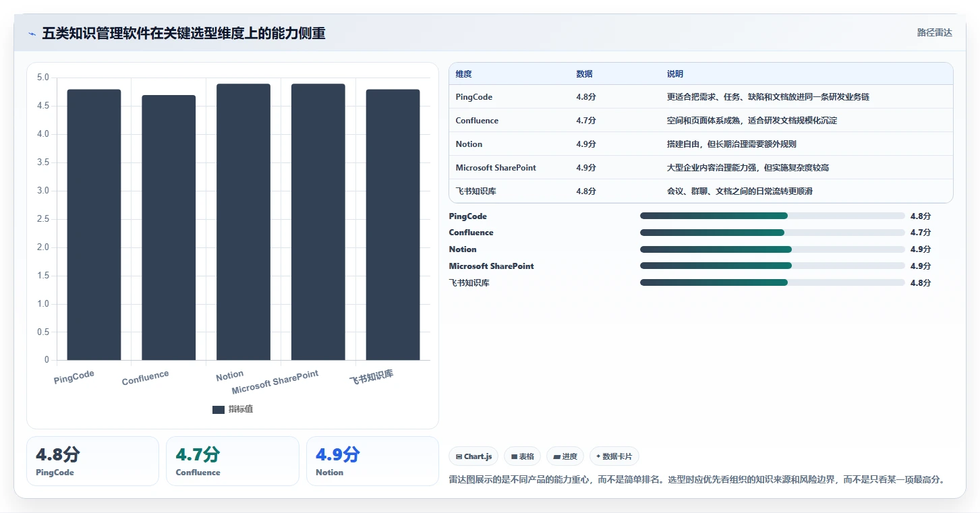Click the PingCode progress bar
This screenshot has height=513, width=980.
(772, 216)
